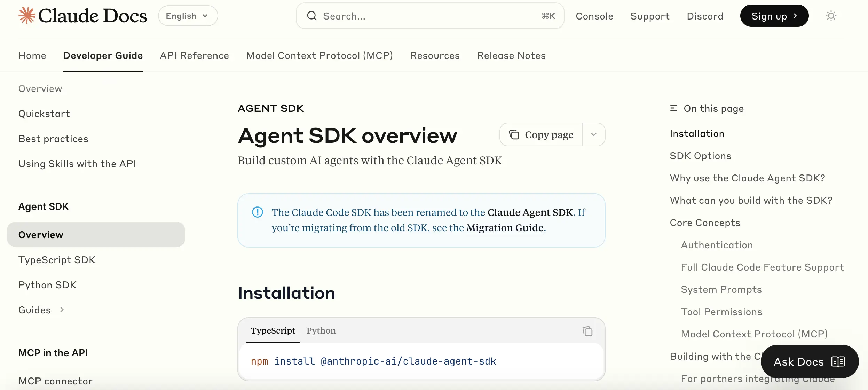Select Python SDK in the sidebar
The image size is (868, 390).
[x=47, y=284]
